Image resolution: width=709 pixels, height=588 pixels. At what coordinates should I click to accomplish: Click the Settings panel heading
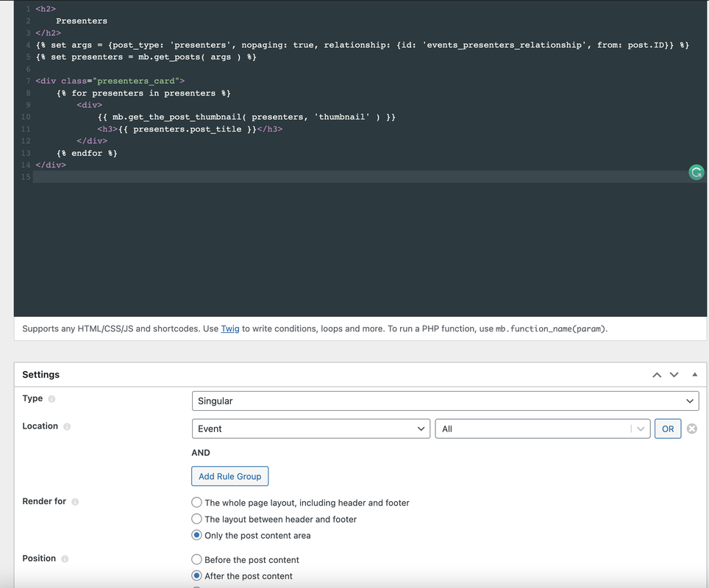coord(40,374)
